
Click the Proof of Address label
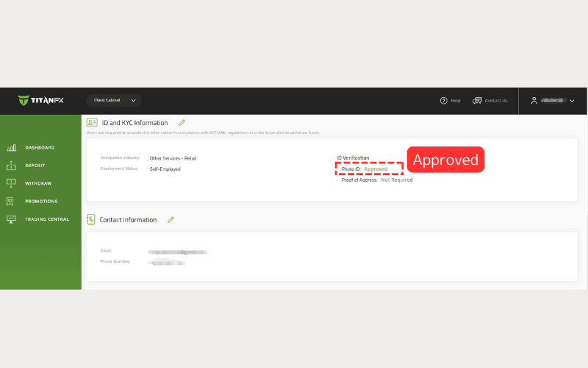(x=359, y=180)
